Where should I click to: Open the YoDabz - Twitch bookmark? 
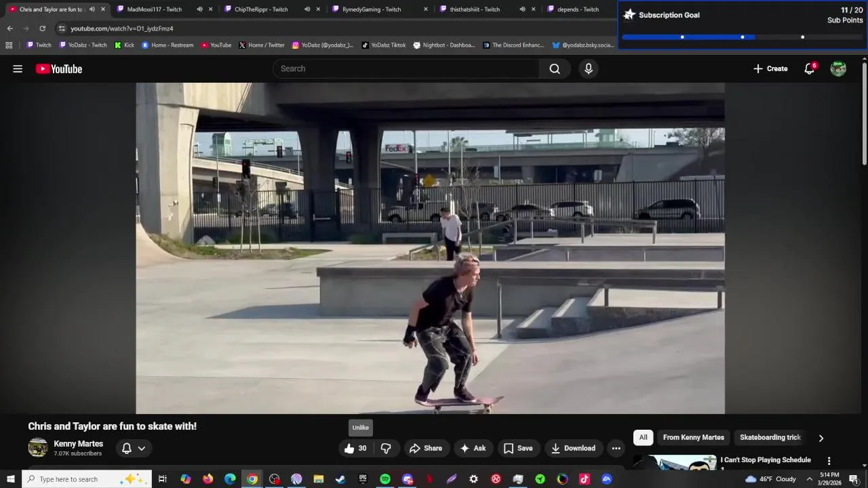[x=83, y=45]
